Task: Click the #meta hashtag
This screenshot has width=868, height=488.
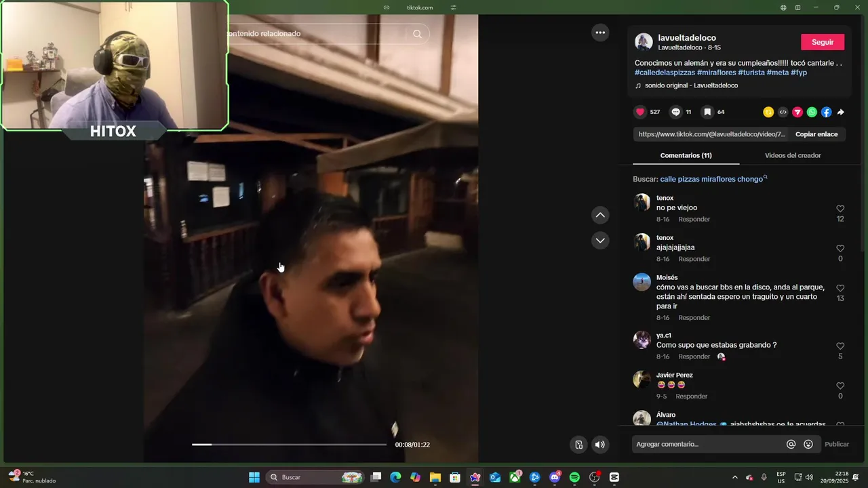Action: point(778,73)
